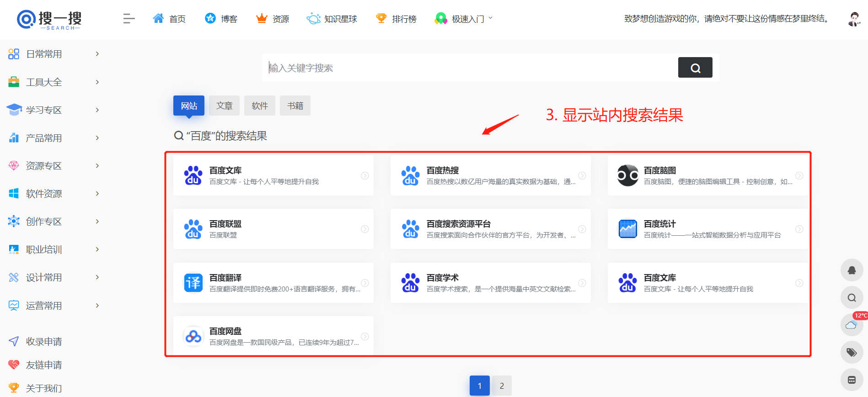
Task: Select the 网站 tab
Action: (x=189, y=106)
